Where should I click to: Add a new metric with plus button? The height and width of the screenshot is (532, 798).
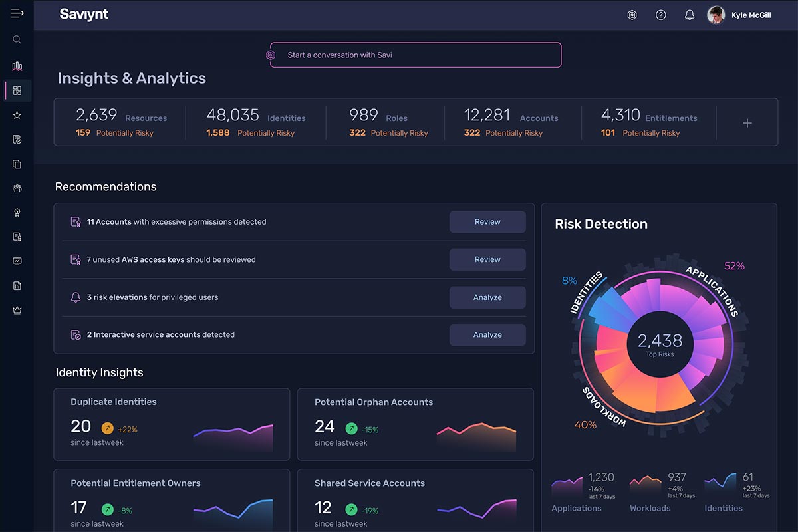pyautogui.click(x=747, y=123)
